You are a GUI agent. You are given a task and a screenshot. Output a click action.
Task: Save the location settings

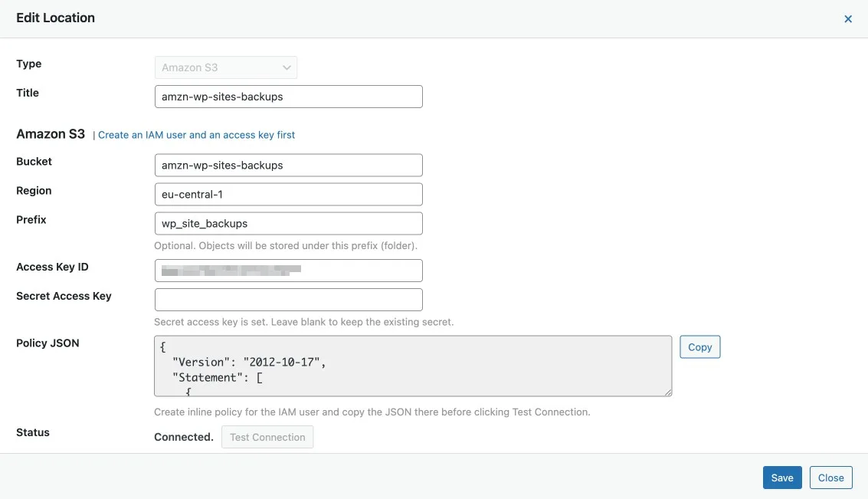click(782, 478)
